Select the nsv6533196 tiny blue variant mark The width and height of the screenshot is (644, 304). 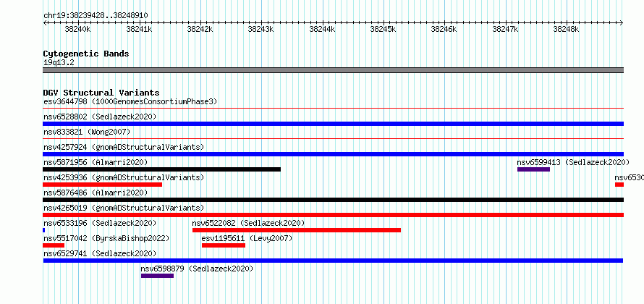pos(44,230)
